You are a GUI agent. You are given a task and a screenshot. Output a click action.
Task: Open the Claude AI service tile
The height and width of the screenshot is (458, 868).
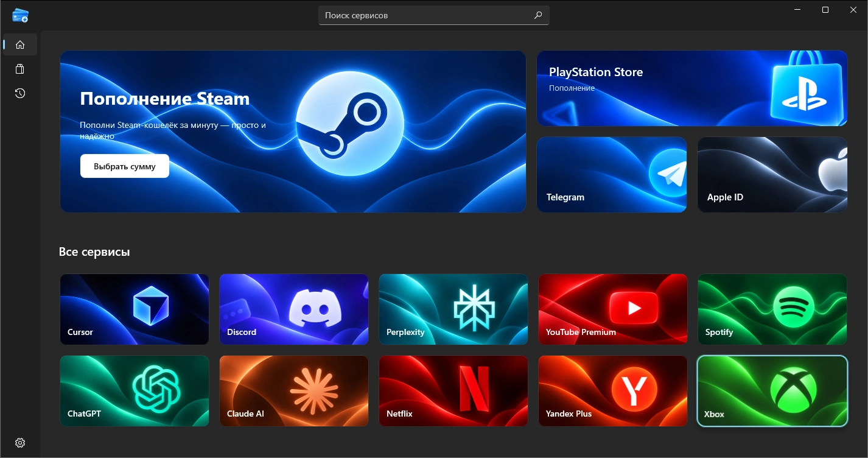294,391
